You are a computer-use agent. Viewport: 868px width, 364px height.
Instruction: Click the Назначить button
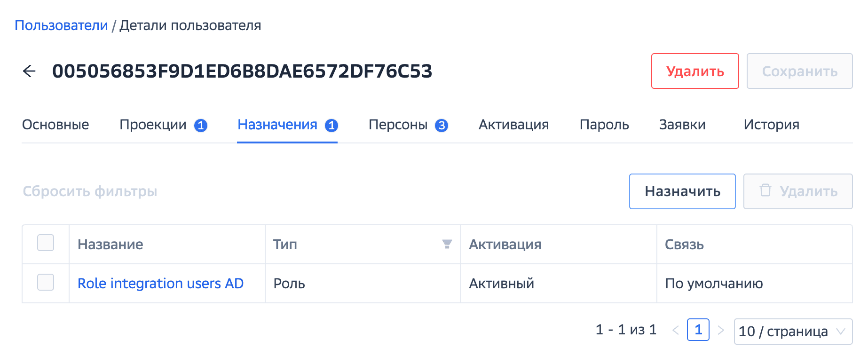tap(682, 191)
